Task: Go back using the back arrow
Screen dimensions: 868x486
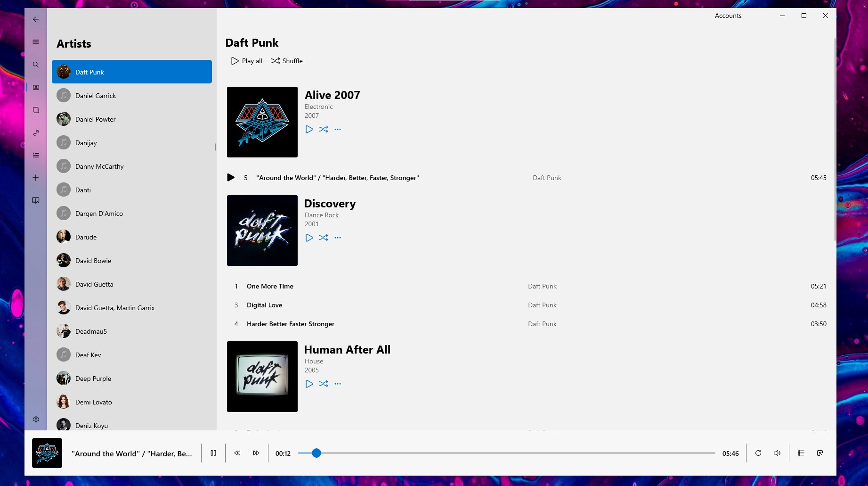Action: (36, 19)
